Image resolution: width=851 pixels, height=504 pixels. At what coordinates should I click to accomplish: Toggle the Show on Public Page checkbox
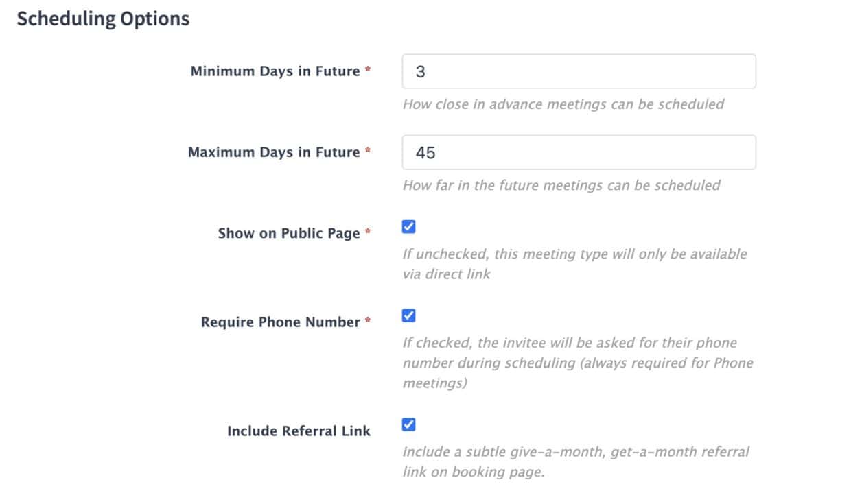pos(408,227)
